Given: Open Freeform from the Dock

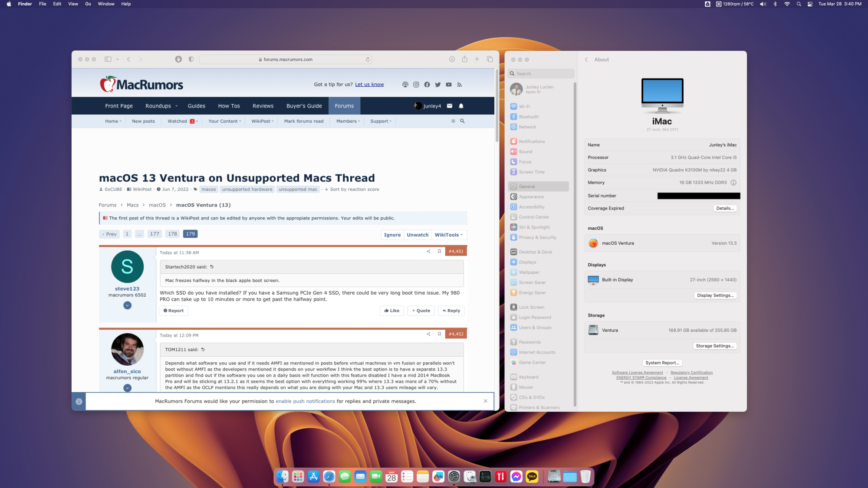Looking at the screenshot, I should pyautogui.click(x=438, y=477).
